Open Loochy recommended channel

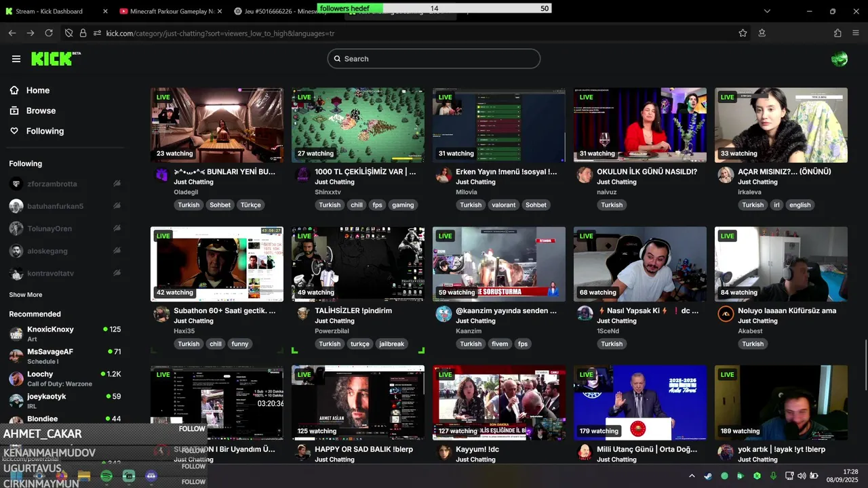pyautogui.click(x=64, y=378)
